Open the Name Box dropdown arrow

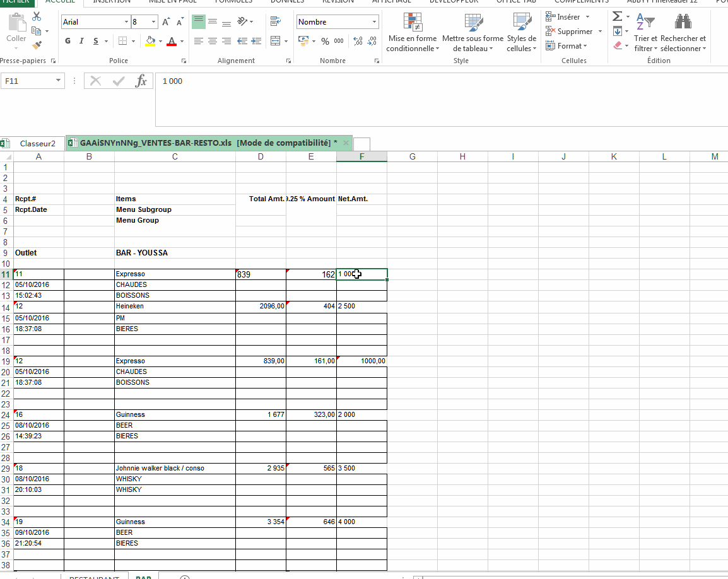58,81
